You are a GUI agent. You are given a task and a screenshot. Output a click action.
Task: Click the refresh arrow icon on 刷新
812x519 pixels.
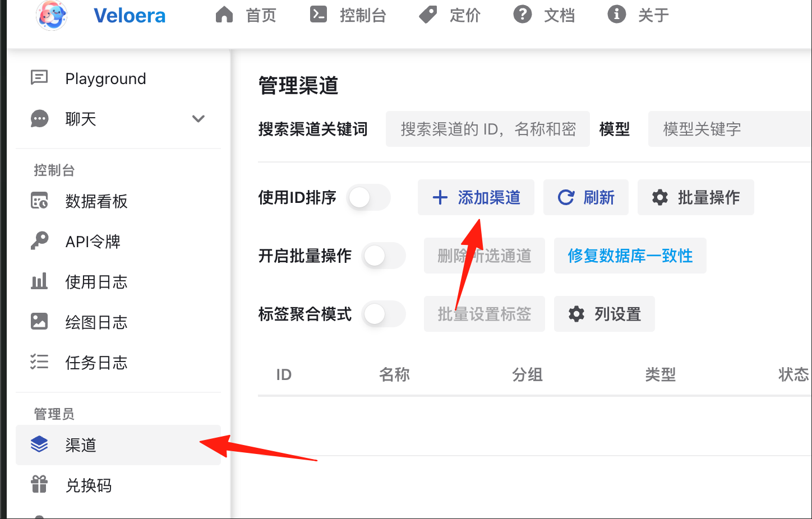566,197
